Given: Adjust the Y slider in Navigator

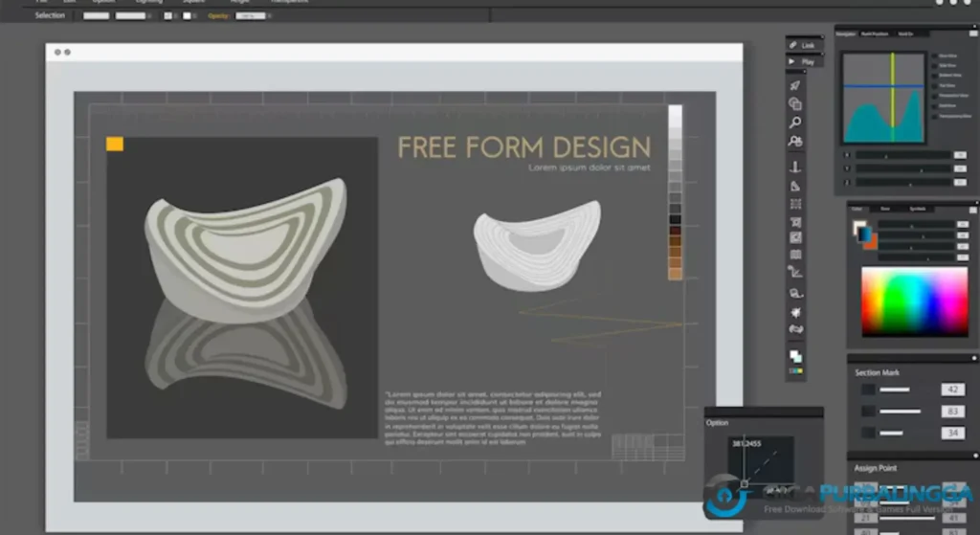Looking at the screenshot, I should [x=903, y=168].
